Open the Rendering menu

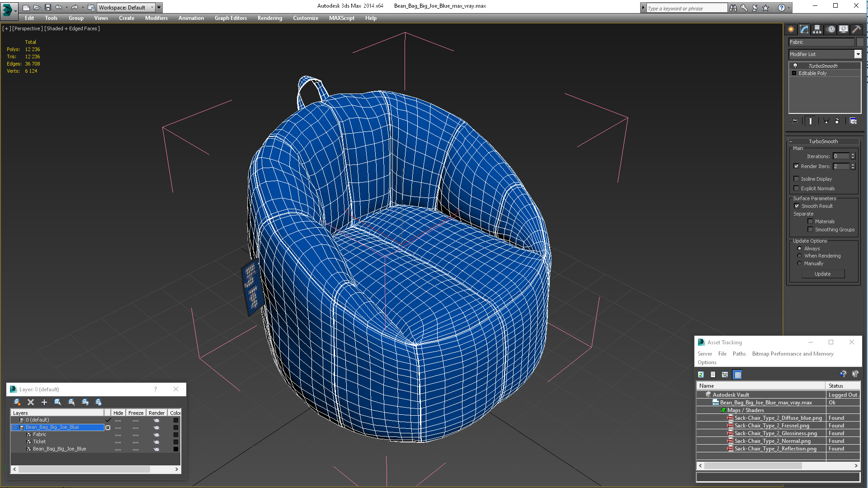269,18
